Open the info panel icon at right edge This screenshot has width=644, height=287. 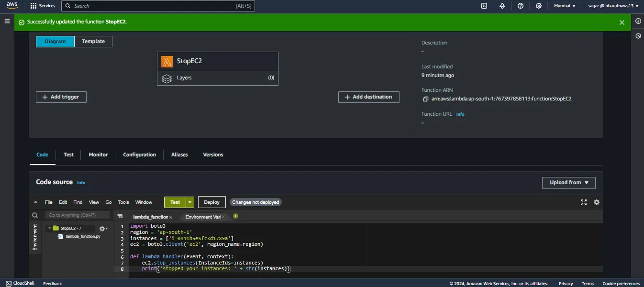638,21
